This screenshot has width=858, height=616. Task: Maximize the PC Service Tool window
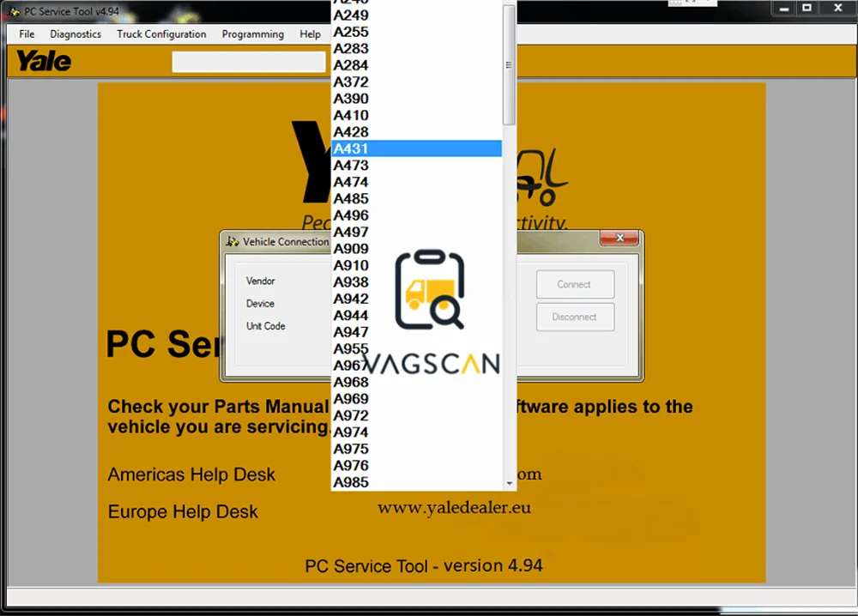coord(807,9)
